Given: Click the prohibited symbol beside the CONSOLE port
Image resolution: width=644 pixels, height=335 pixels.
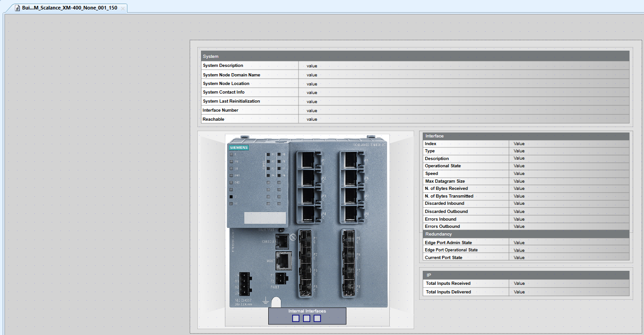Looking at the screenshot, I should click(x=293, y=236).
